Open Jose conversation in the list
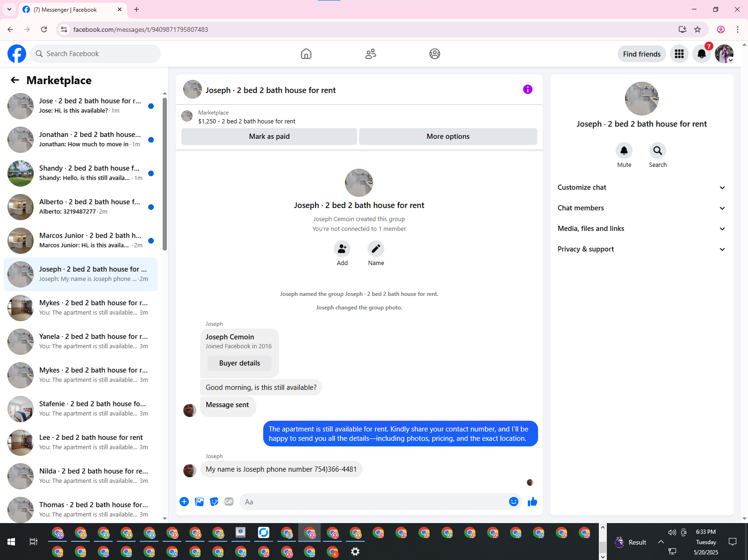This screenshot has width=748, height=560. 80,106
